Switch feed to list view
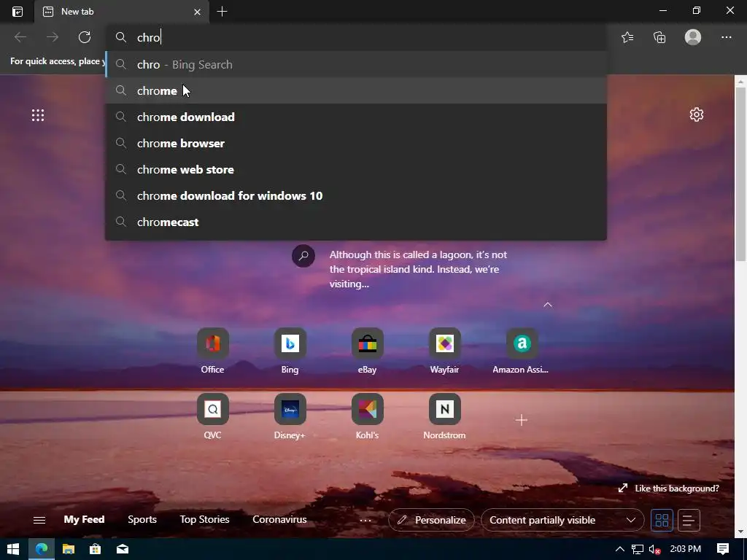 coord(689,520)
